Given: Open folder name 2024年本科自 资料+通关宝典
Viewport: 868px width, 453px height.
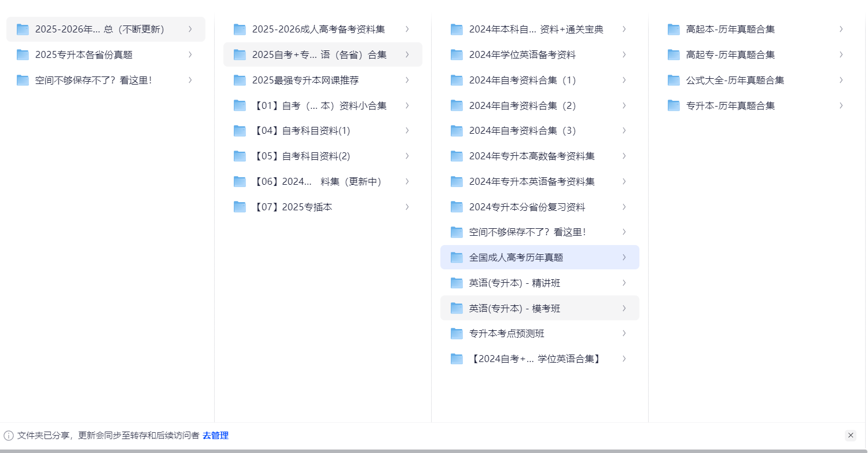Looking at the screenshot, I should pos(536,30).
